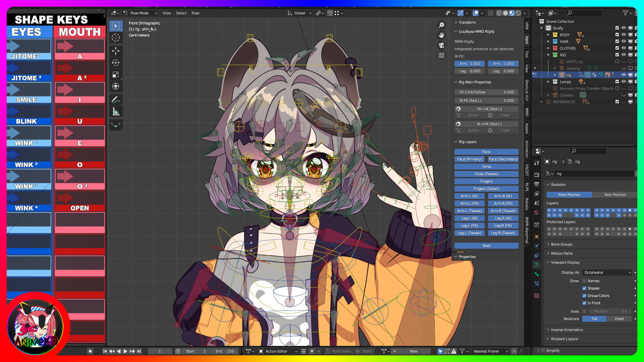Select the Measure tool
The width and height of the screenshot is (644, 362).
pyautogui.click(x=116, y=112)
